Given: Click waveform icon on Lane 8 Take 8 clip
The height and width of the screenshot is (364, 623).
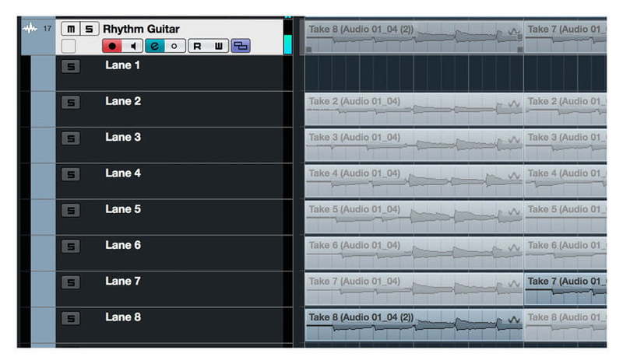Looking at the screenshot, I should click(514, 320).
